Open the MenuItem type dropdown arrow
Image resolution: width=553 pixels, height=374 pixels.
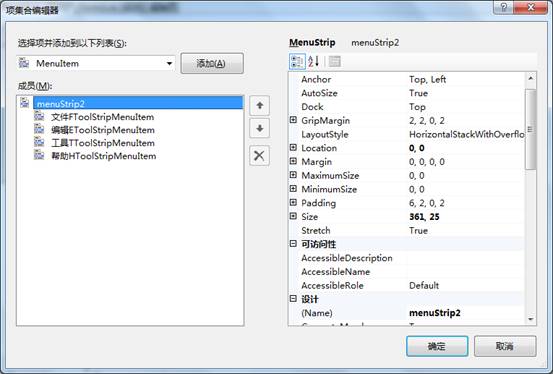coord(169,64)
